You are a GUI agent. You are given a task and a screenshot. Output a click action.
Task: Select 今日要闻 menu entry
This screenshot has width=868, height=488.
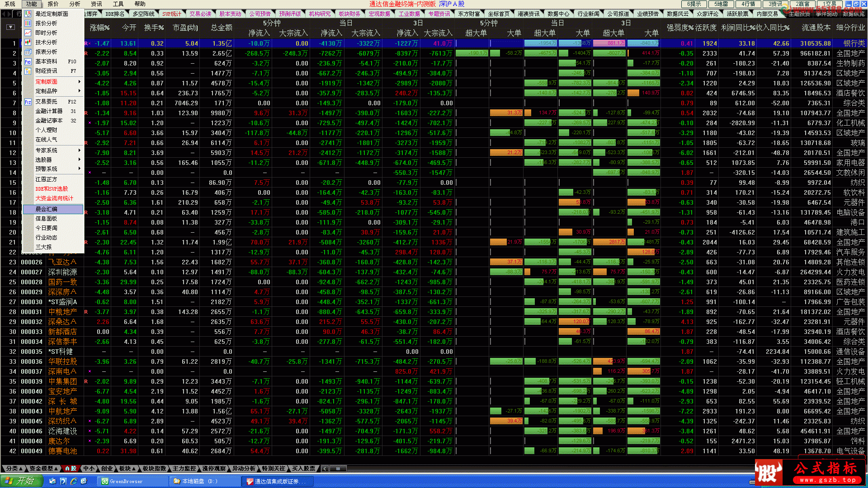coord(53,228)
